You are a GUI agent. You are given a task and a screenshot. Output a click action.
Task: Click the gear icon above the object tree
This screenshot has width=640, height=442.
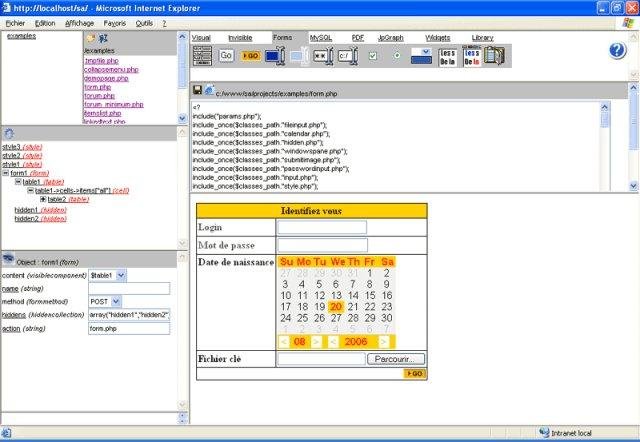click(x=9, y=133)
